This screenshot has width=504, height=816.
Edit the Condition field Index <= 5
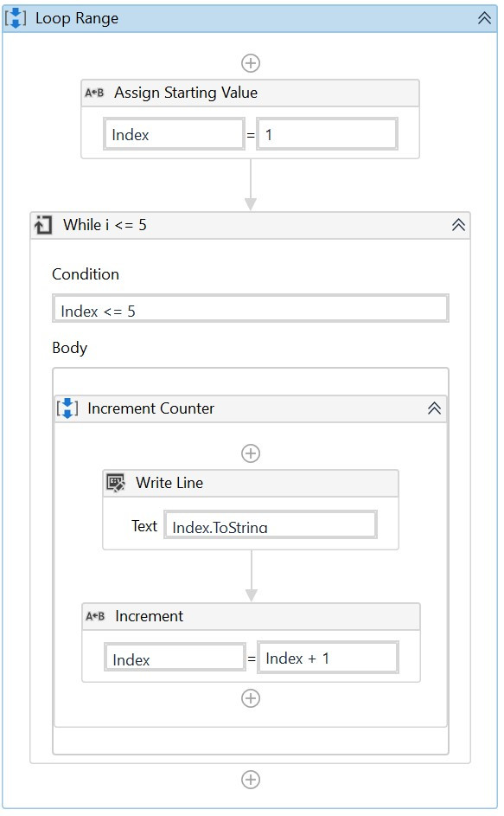click(x=251, y=309)
